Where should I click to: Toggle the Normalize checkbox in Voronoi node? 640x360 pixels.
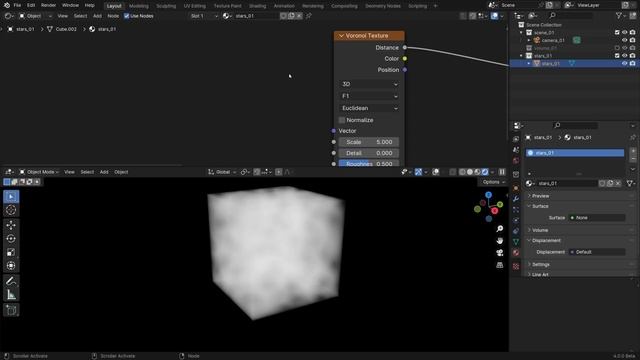point(342,120)
